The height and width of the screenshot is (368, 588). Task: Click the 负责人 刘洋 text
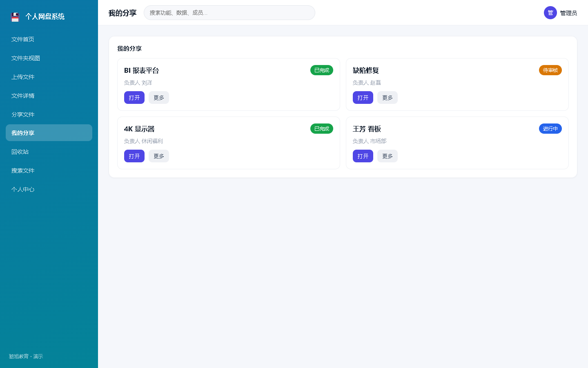coord(138,83)
